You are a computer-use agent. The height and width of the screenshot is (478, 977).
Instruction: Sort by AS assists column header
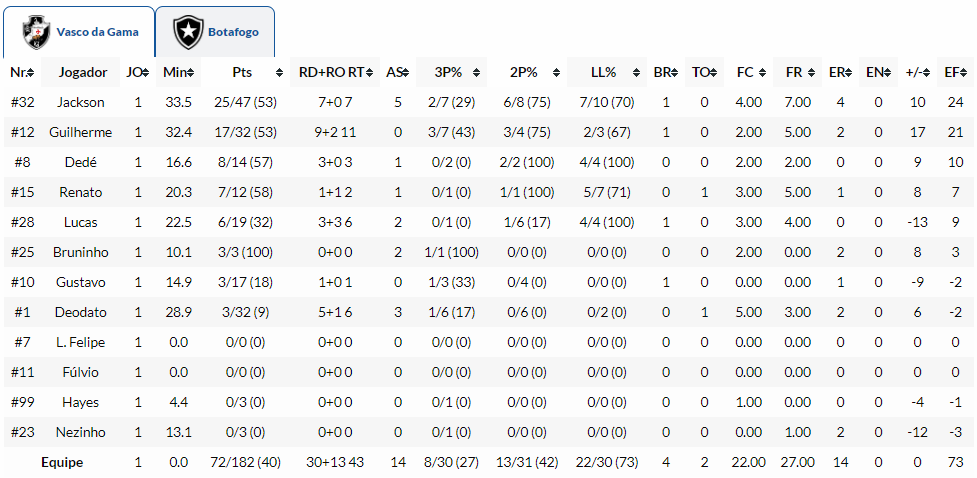pos(396,73)
